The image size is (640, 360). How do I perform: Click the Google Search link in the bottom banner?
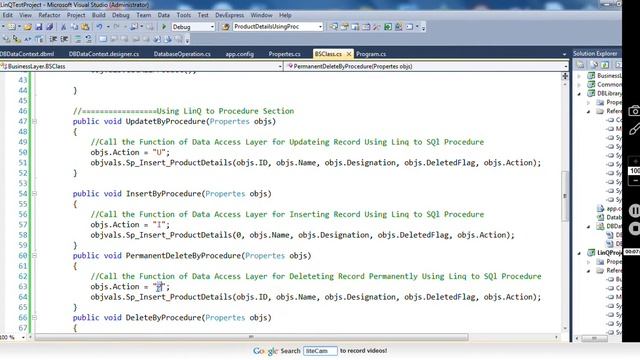tap(277, 351)
